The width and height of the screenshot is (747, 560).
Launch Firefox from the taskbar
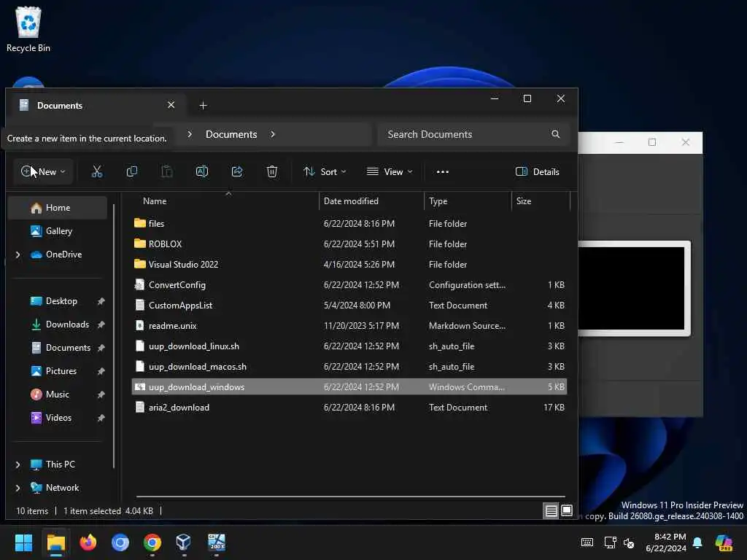click(88, 542)
